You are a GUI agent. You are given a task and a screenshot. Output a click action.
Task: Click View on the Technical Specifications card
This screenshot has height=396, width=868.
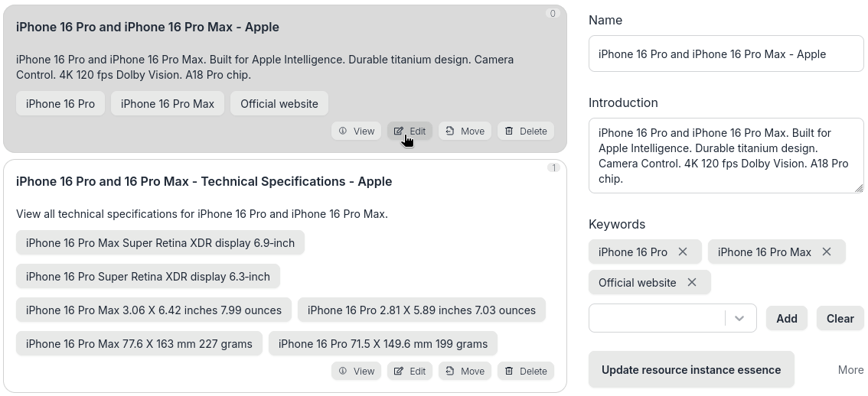(x=356, y=371)
